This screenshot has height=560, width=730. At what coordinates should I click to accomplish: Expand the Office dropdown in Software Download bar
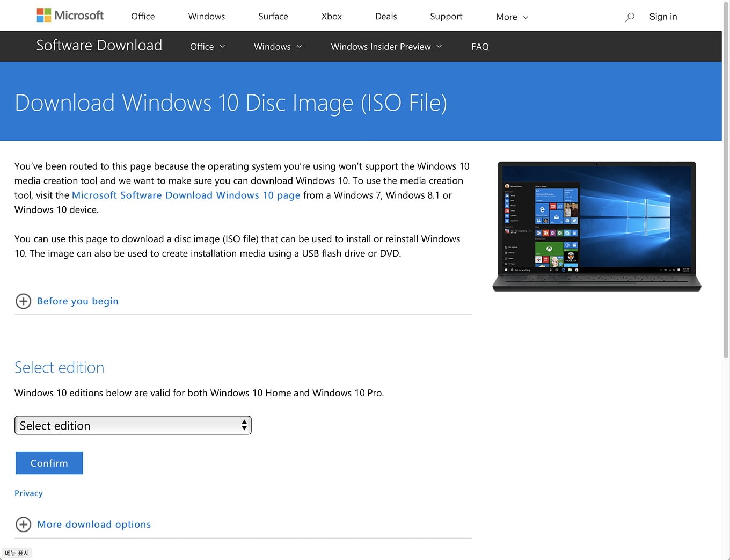click(x=207, y=47)
